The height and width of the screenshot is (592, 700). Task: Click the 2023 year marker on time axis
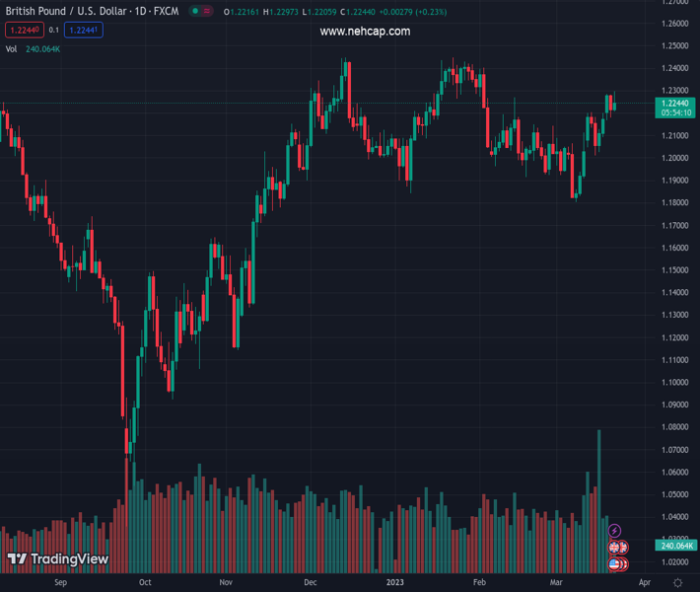(395, 583)
